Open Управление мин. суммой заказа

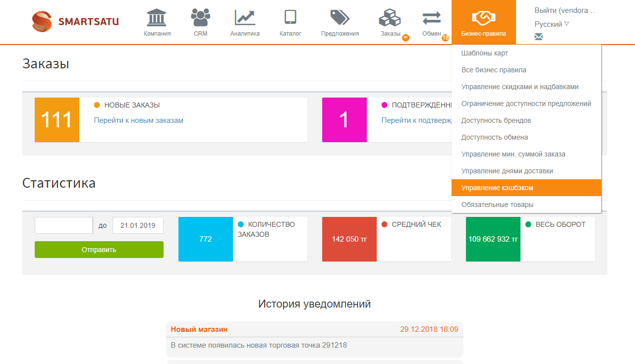[526, 154]
